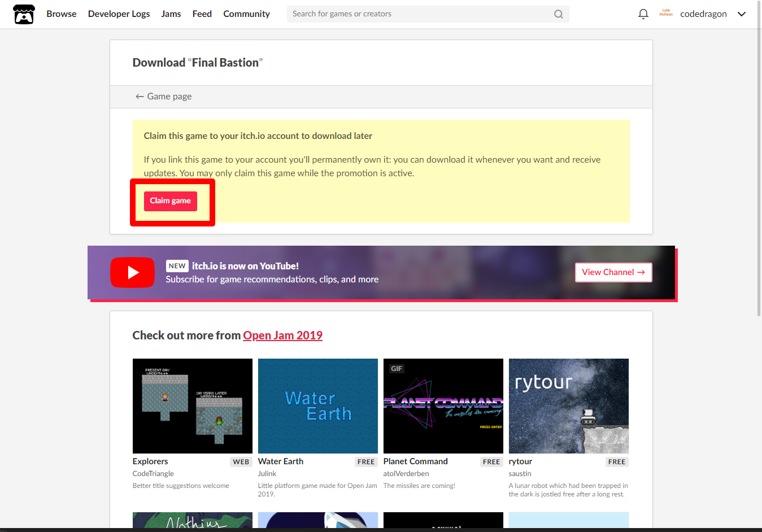Click the Planet Command title link
The width and height of the screenshot is (762, 532).
coord(416,461)
